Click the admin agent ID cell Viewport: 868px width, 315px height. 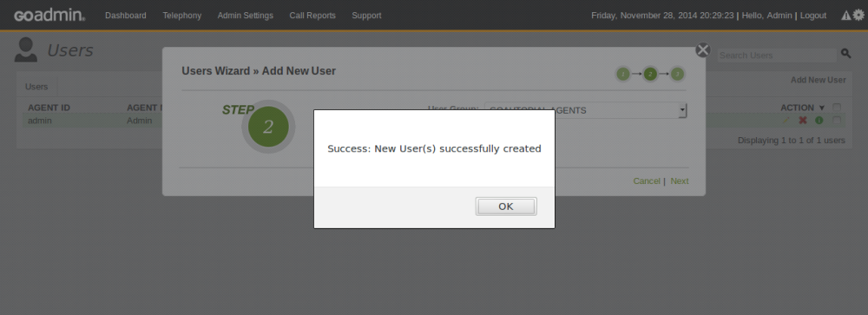click(40, 120)
